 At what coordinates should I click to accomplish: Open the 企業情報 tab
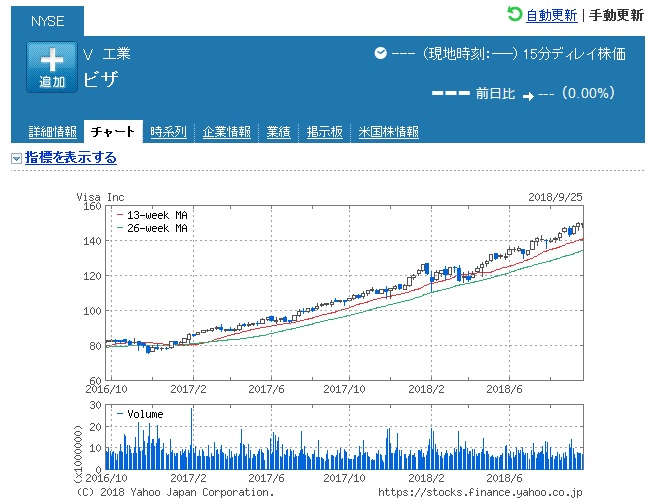tap(227, 132)
